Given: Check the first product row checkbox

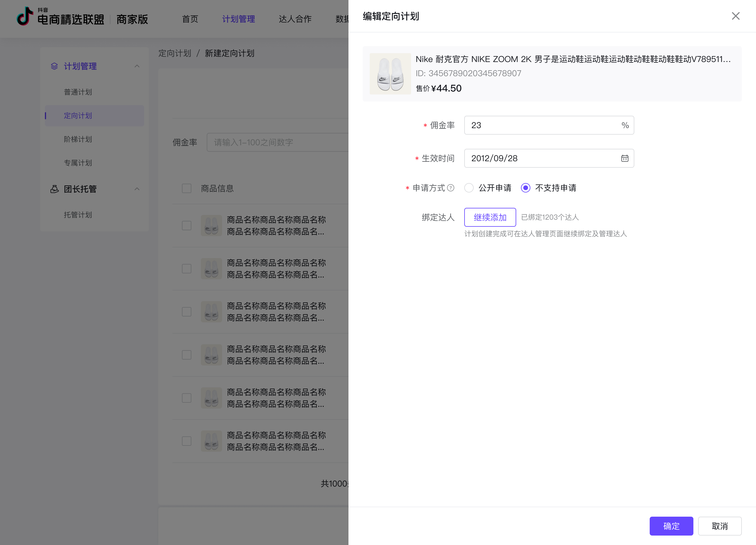Looking at the screenshot, I should (187, 226).
